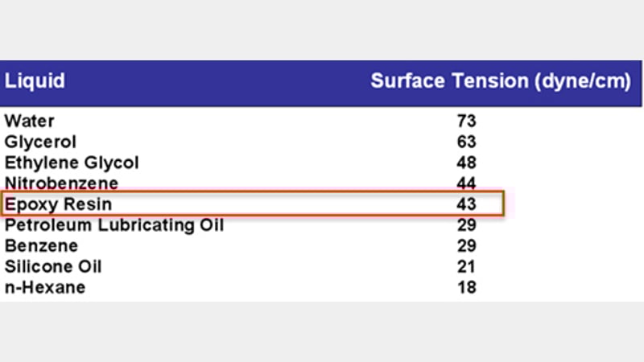Click the value 73 for Water

point(466,121)
